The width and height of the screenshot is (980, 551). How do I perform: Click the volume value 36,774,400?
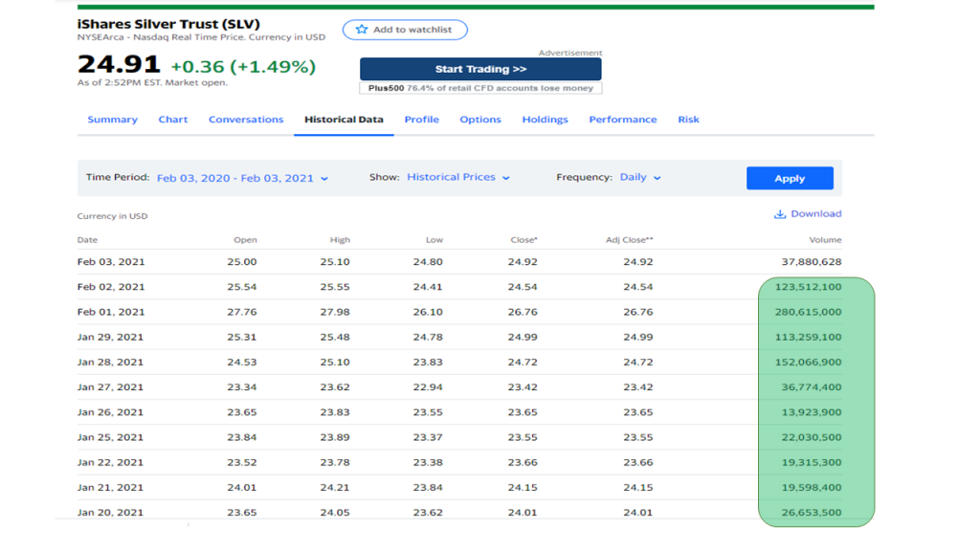812,386
